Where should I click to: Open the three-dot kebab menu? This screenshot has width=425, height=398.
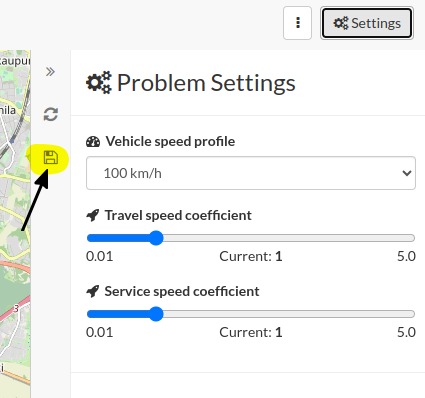pyautogui.click(x=298, y=23)
